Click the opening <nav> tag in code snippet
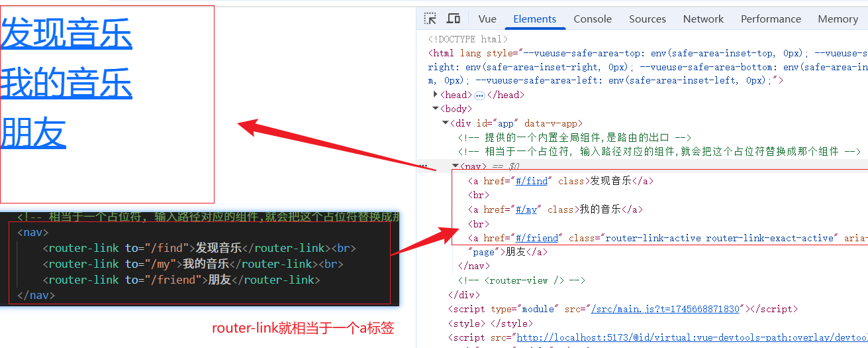868x348 pixels. [x=33, y=232]
